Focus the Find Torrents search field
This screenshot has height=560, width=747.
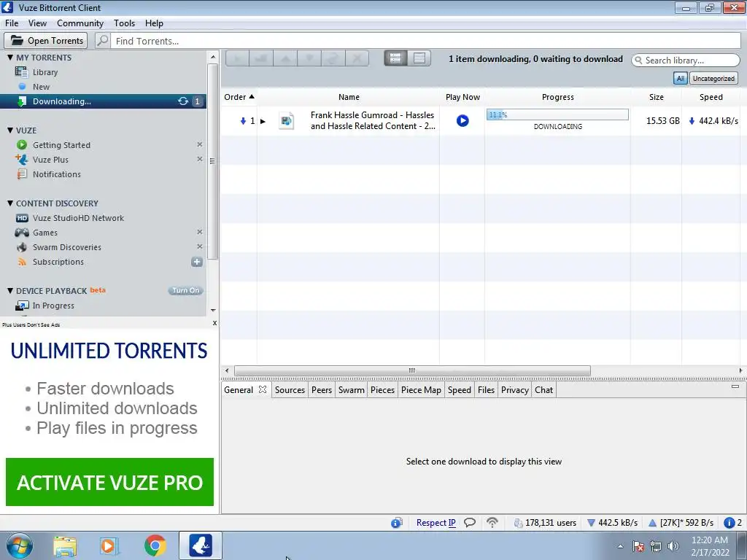click(x=425, y=41)
